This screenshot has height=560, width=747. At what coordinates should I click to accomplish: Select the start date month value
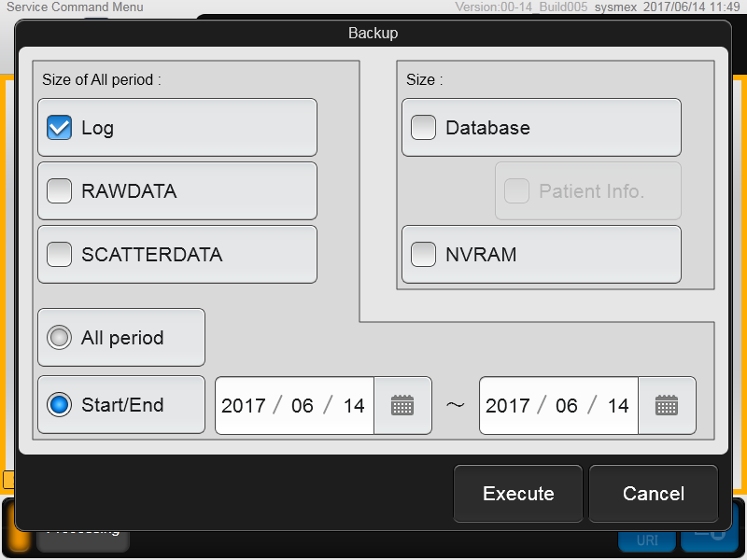pyautogui.click(x=303, y=406)
